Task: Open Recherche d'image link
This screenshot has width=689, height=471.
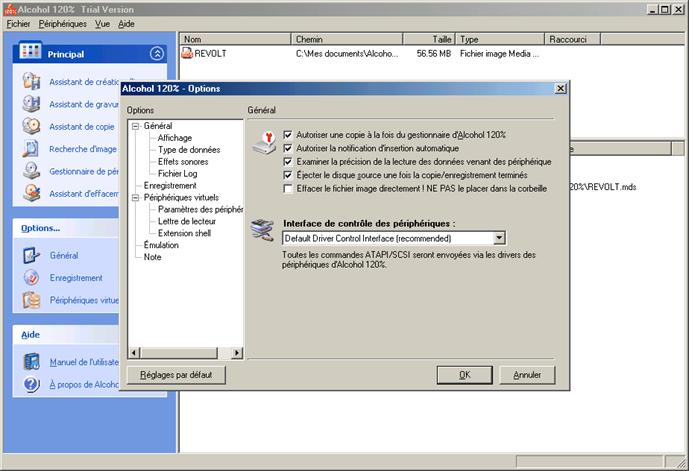Action: pos(83,149)
